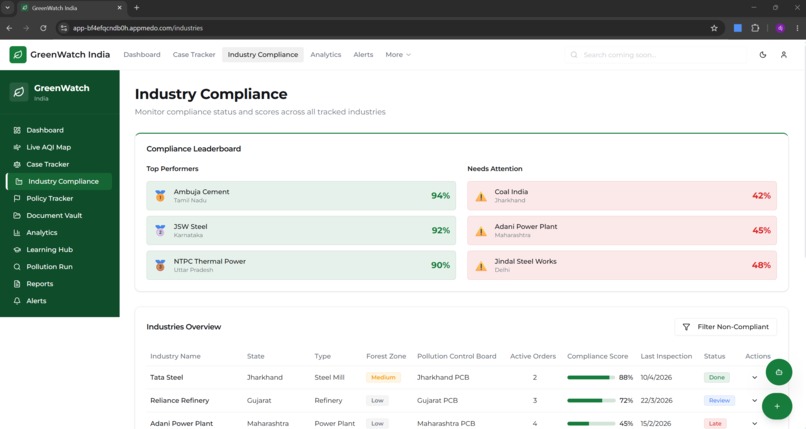The image size is (806, 429).
Task: Open a new browser tab
Action: pyautogui.click(x=136, y=8)
